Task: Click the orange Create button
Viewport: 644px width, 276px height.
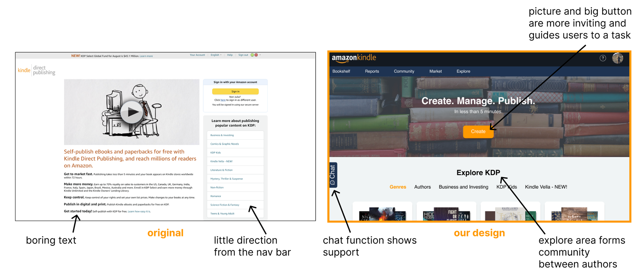Action: point(478,132)
